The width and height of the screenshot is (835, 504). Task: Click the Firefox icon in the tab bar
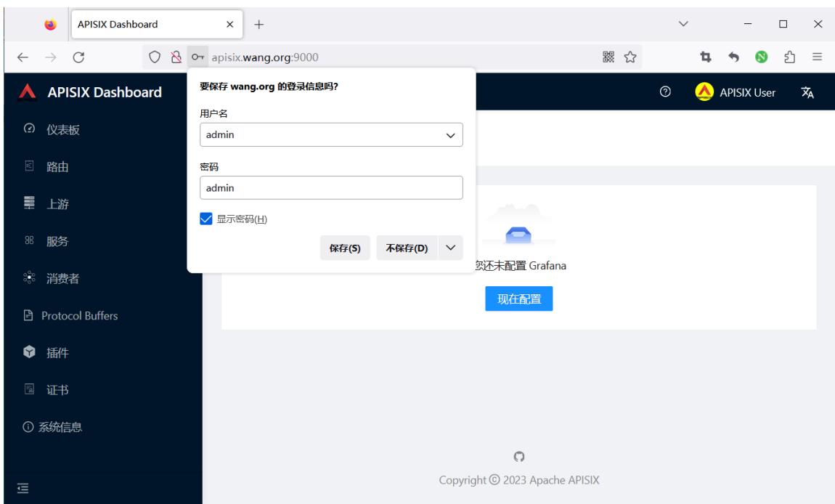pos(51,25)
